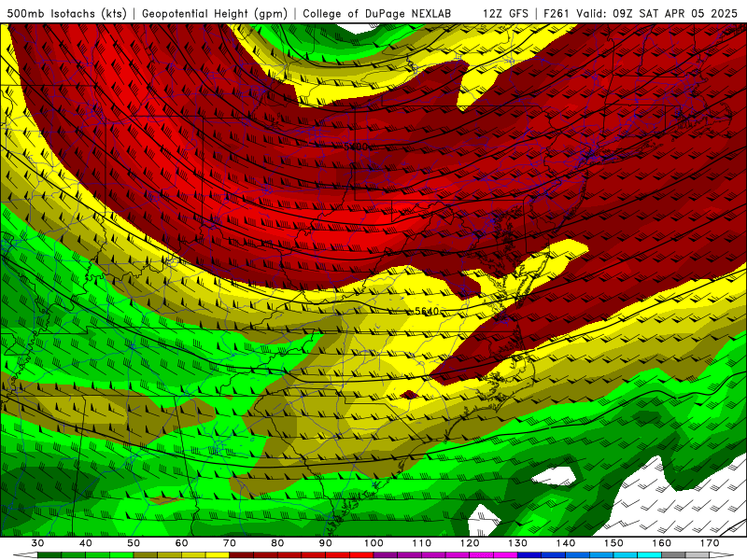
Task: Click the 5400 height contour label
Action: tap(356, 147)
